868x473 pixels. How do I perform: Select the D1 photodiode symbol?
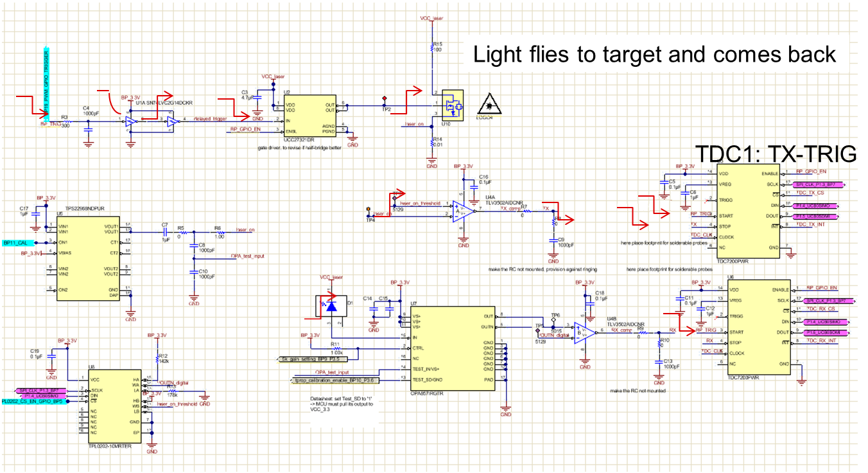coord(331,307)
